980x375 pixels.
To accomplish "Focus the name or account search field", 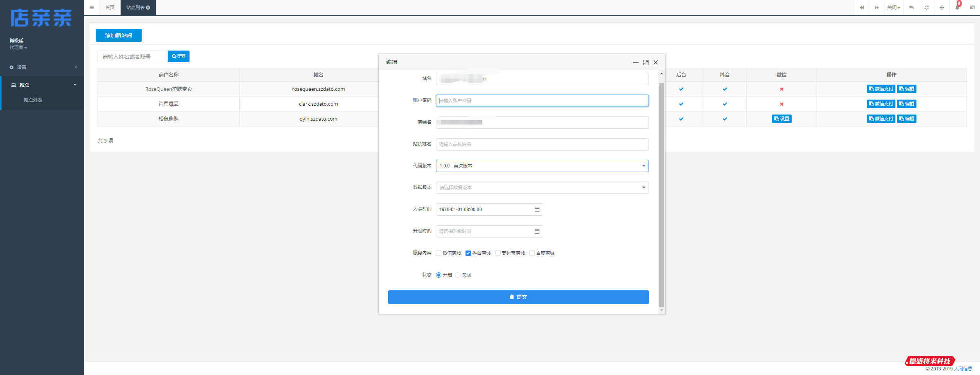I will [x=132, y=56].
